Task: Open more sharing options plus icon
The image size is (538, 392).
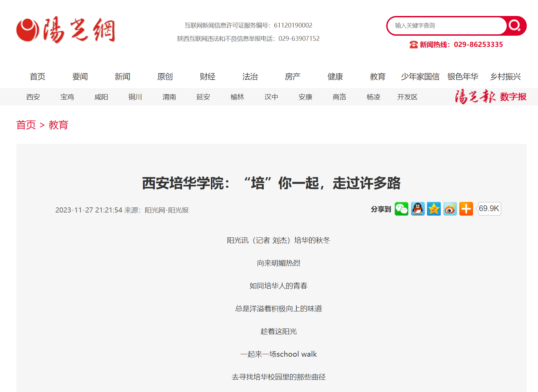Action: [466, 209]
